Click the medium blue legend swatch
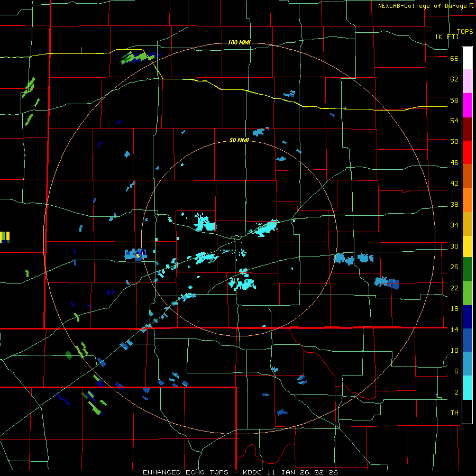Screen dimensions: 476x476 point(467,340)
